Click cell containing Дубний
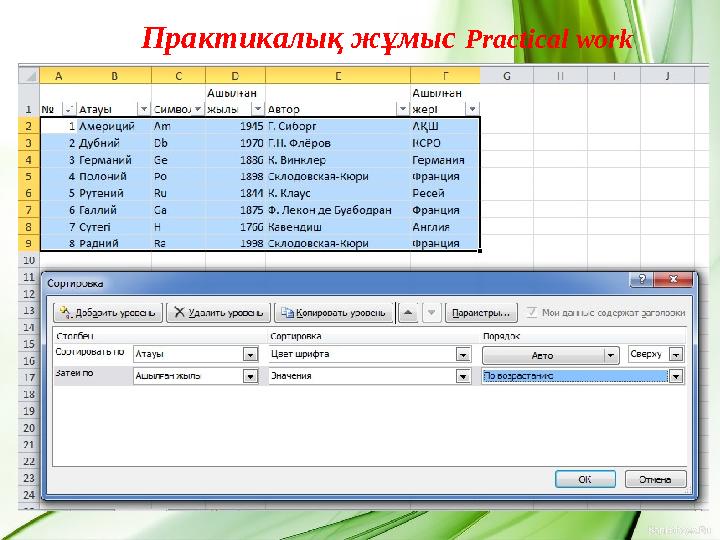The height and width of the screenshot is (540, 720). [x=114, y=143]
